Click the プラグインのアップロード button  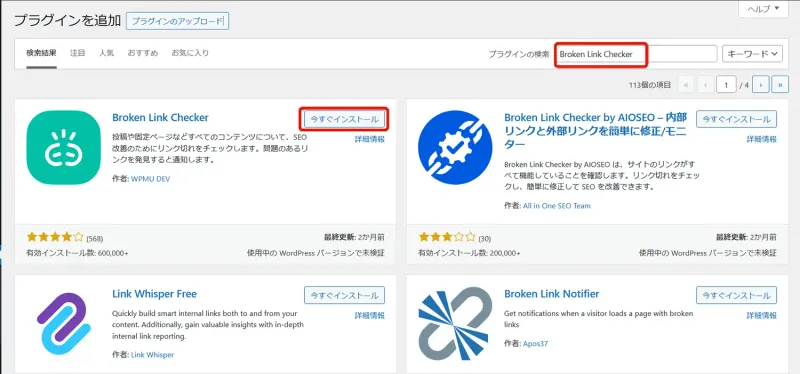click(178, 21)
